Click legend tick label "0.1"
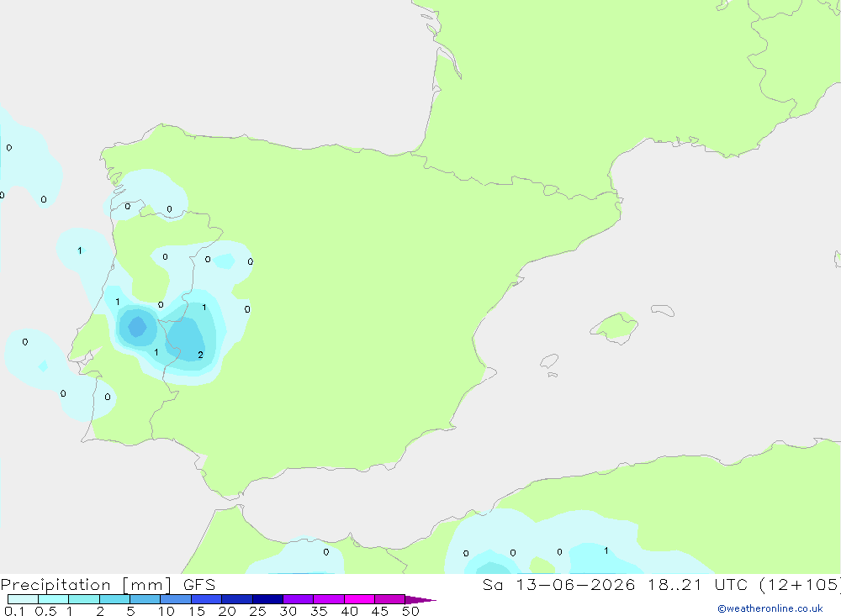Screen dimensions: 841x616 (14, 611)
